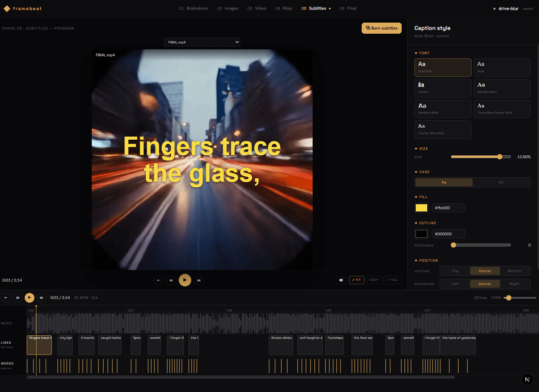Viewport: 539px width, 392px height.
Task: Click the framebeat diamond logo icon
Action: pos(7,9)
